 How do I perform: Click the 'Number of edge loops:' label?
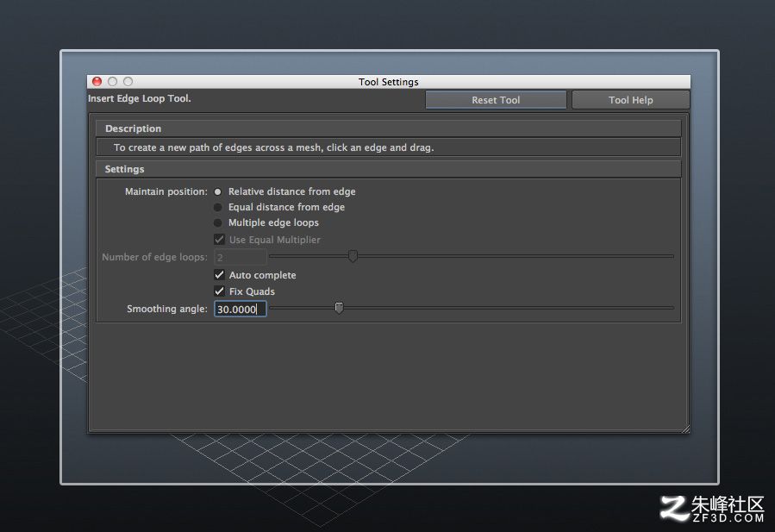pyautogui.click(x=154, y=257)
